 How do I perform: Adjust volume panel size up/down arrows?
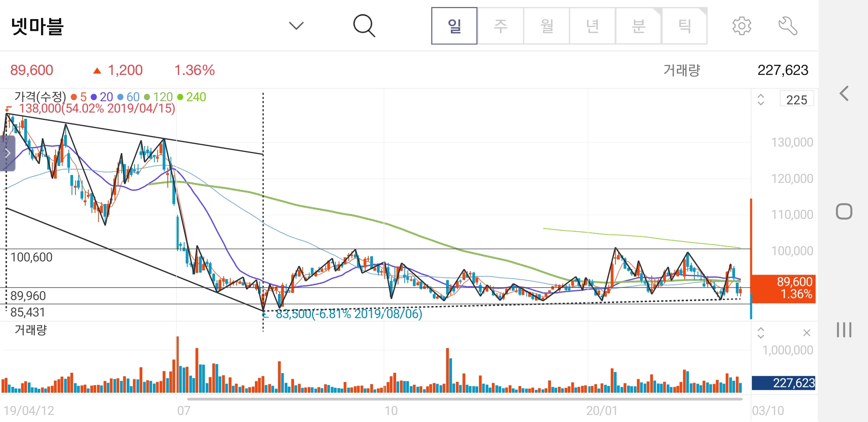click(760, 333)
